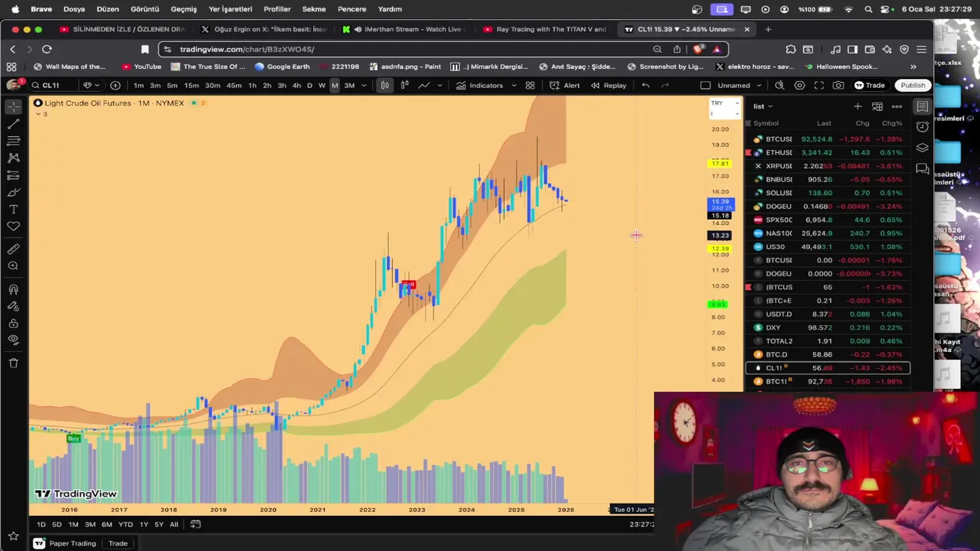Toggle the watchlist panel icon on right edge
The height and width of the screenshot is (551, 980).
point(923,106)
